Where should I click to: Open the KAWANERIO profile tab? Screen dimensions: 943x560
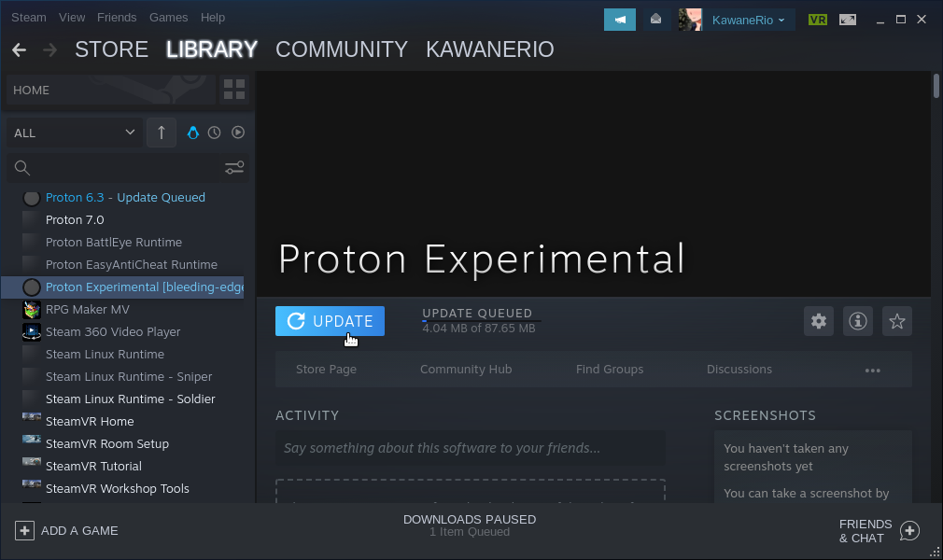coord(489,49)
